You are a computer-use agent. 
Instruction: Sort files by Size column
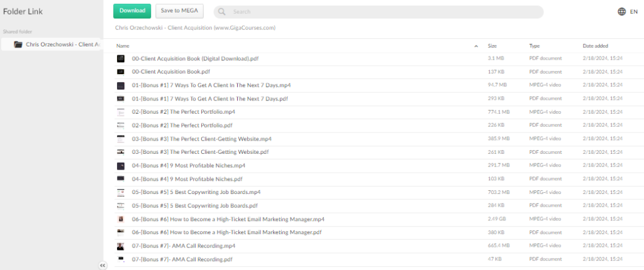[x=492, y=46]
